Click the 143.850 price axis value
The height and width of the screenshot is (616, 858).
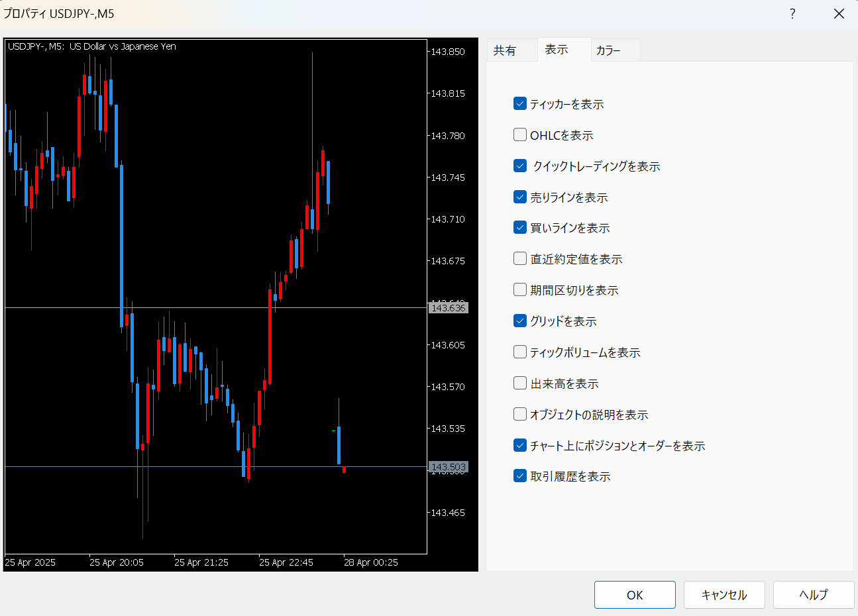click(448, 52)
